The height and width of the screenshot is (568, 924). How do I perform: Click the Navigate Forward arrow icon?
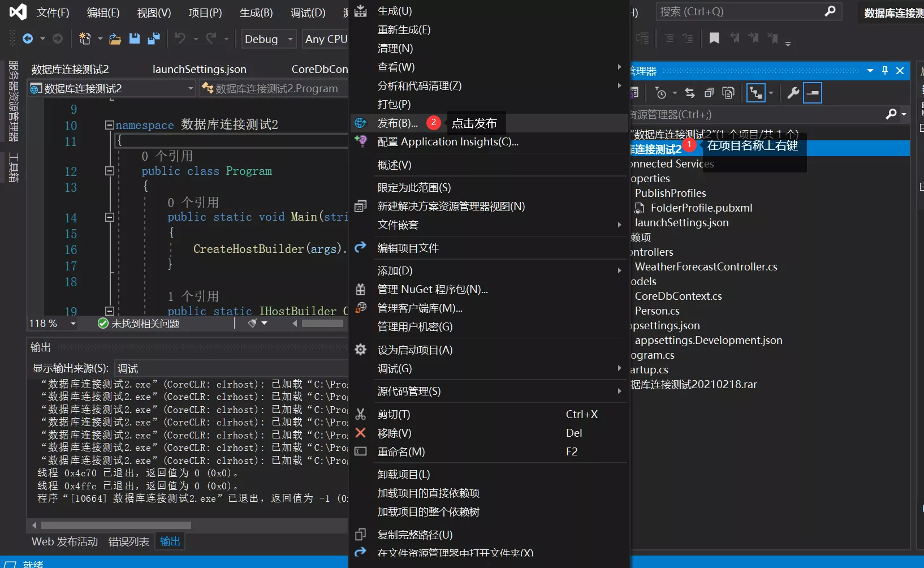point(58,38)
